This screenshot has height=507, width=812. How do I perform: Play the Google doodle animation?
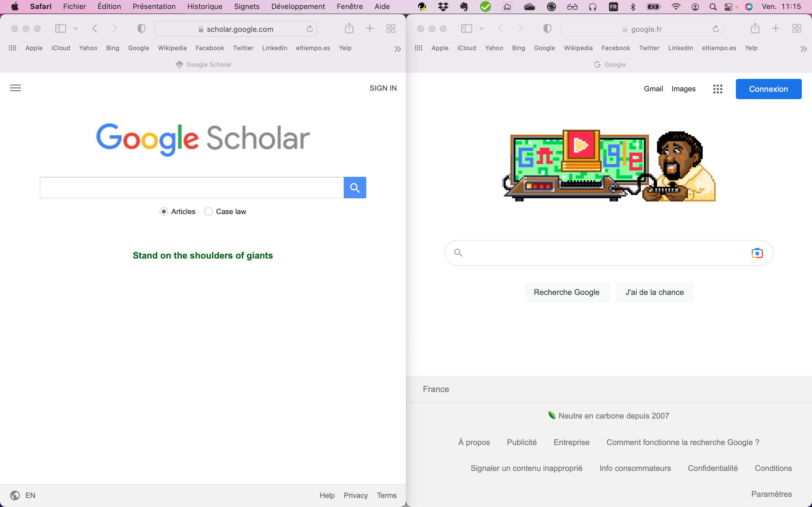pyautogui.click(x=581, y=146)
